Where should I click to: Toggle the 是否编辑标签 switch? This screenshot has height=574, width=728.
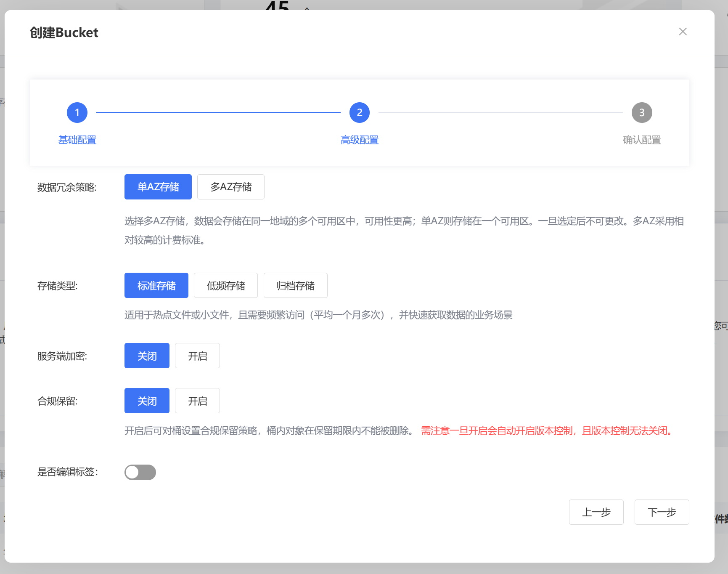(140, 472)
